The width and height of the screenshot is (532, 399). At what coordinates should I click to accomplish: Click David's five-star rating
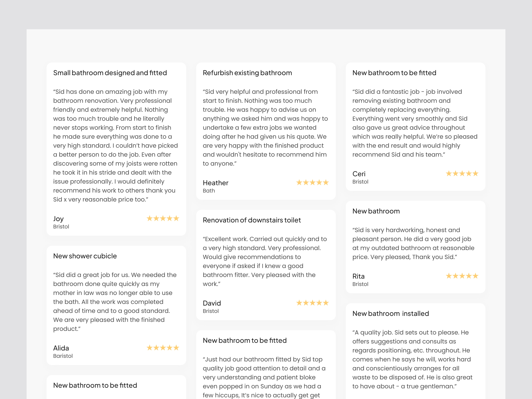(312, 303)
